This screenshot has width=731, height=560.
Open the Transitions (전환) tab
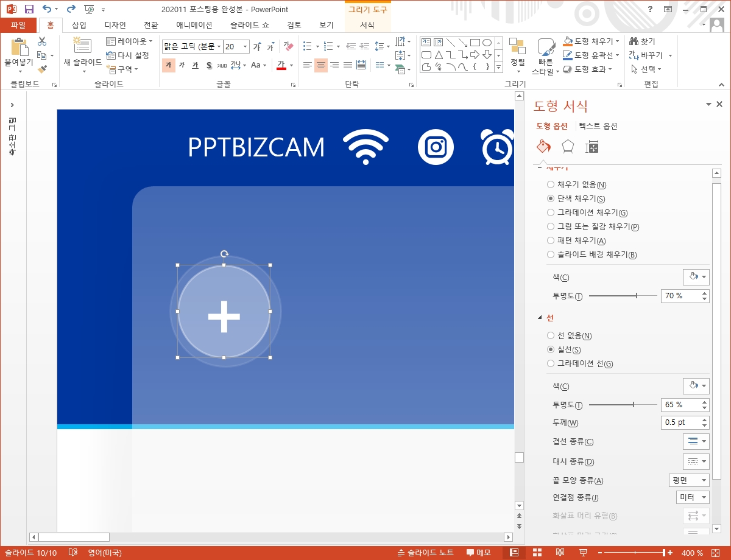click(x=150, y=25)
